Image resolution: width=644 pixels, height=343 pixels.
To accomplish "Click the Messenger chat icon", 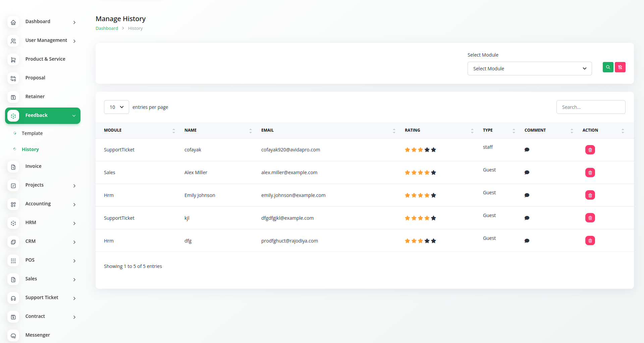I will tap(13, 336).
